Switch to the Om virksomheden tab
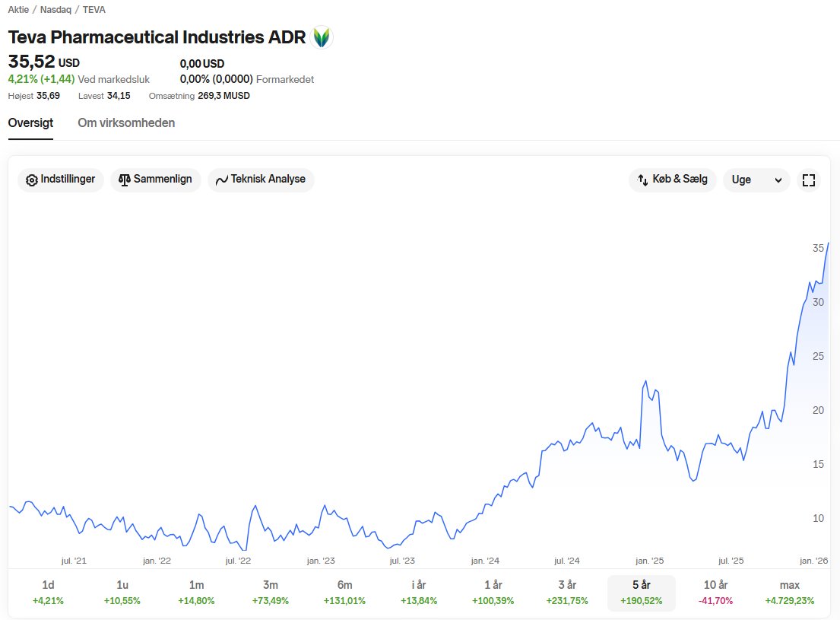The width and height of the screenshot is (840, 620). click(x=126, y=122)
